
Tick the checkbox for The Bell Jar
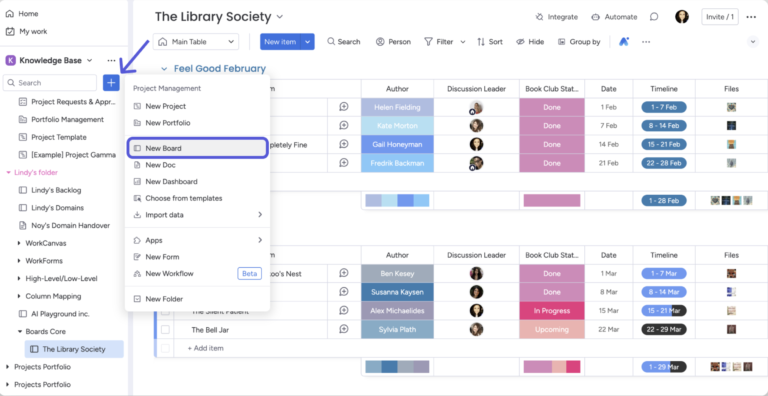coord(166,330)
